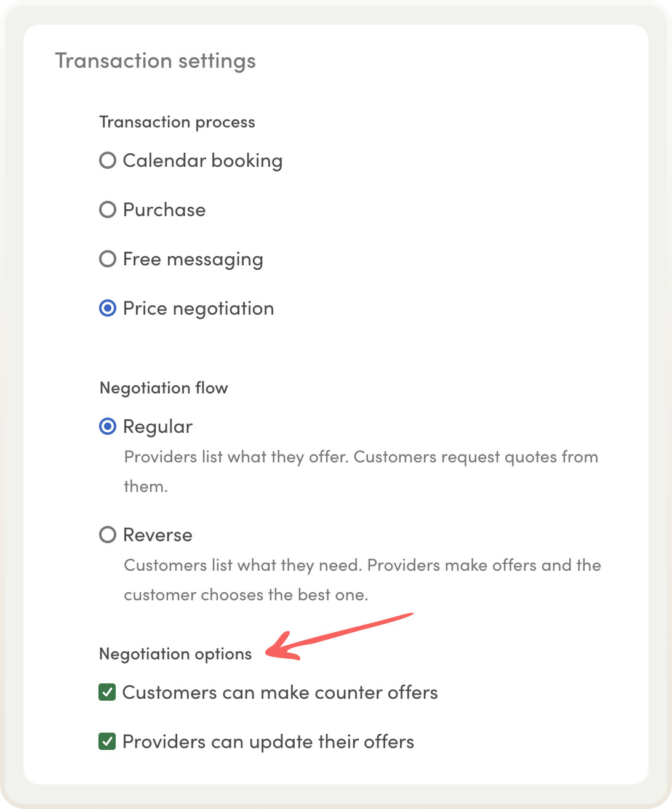This screenshot has height=809, width=672.
Task: Click the Reverse flow description text
Action: point(362,566)
